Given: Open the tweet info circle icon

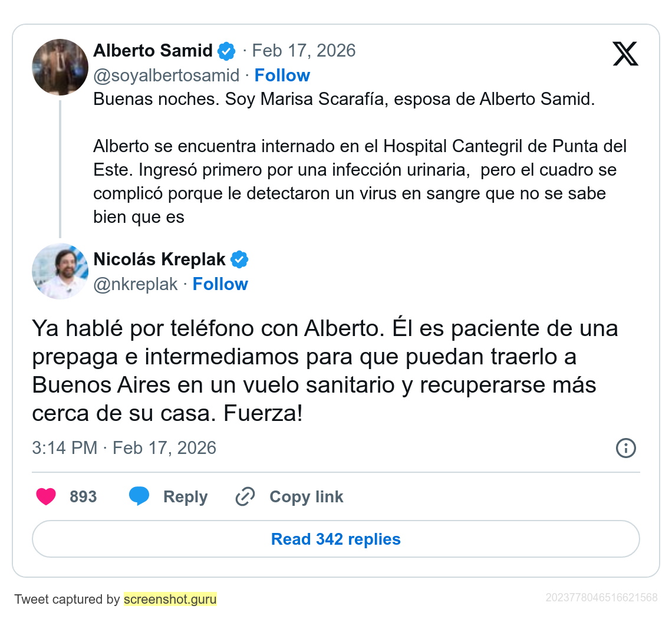Looking at the screenshot, I should (625, 448).
